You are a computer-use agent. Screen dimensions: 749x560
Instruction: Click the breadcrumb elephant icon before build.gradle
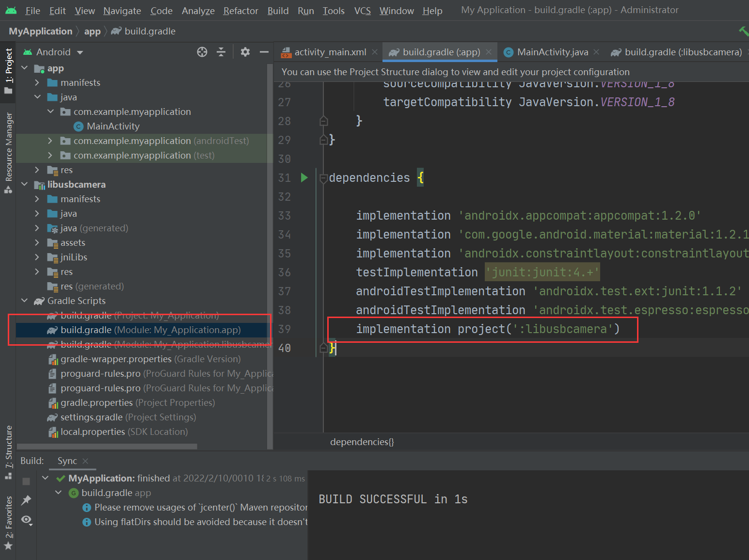tap(116, 31)
